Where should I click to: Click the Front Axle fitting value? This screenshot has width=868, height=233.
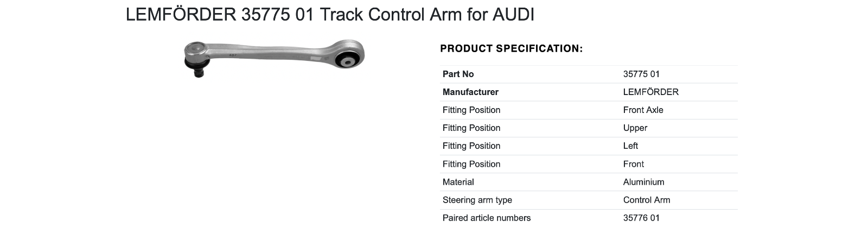tap(643, 110)
